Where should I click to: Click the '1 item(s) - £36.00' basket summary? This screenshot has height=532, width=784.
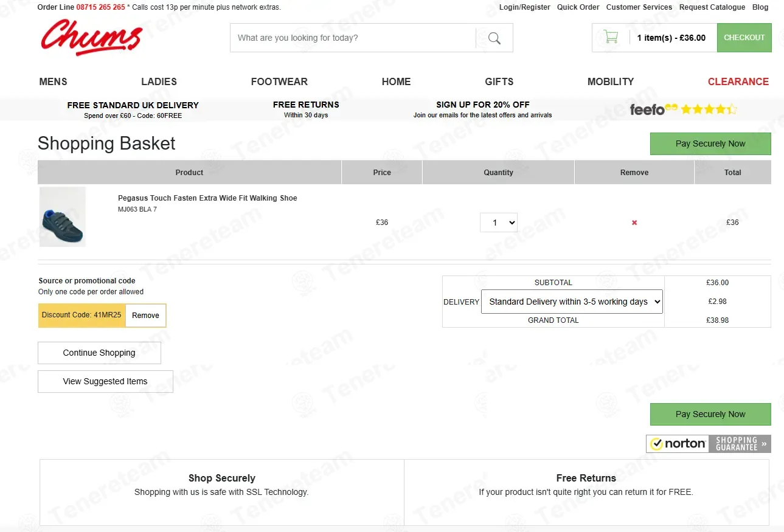tap(671, 38)
